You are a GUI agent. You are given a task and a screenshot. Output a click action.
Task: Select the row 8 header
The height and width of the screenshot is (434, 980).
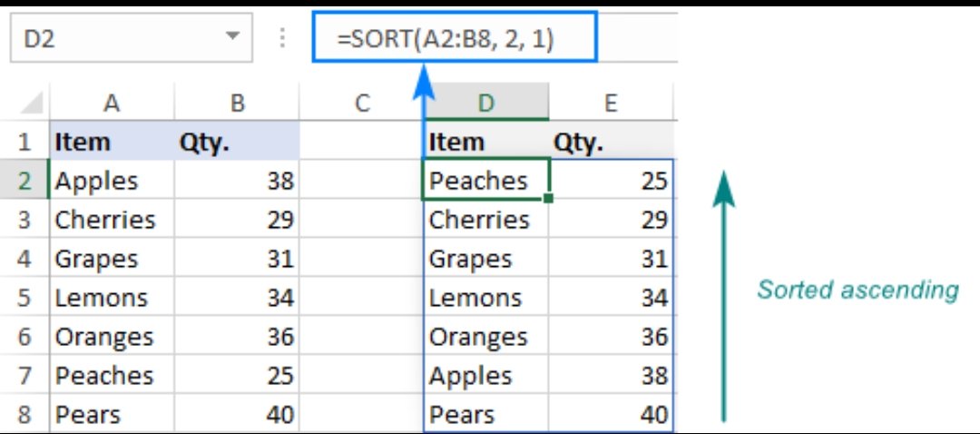pos(24,415)
